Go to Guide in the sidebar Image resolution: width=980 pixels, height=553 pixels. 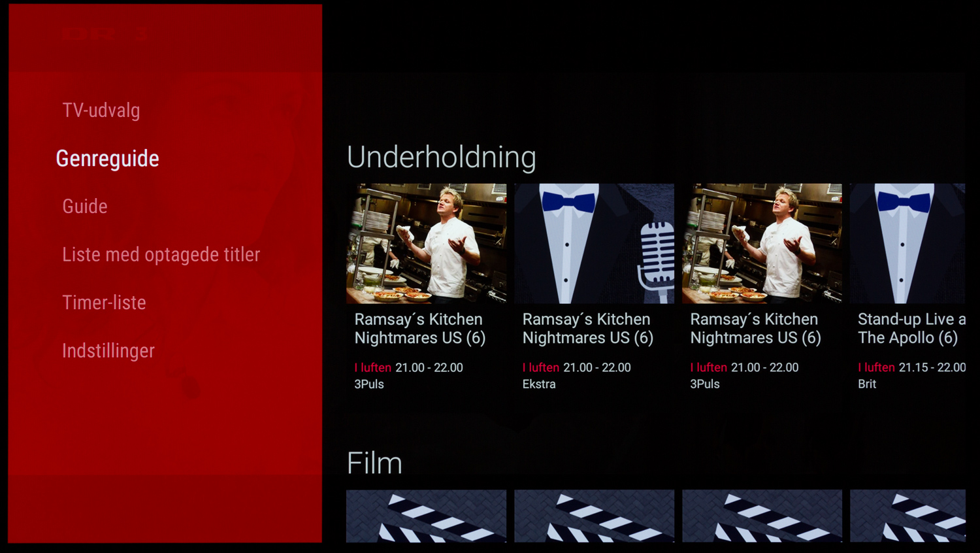pyautogui.click(x=85, y=207)
